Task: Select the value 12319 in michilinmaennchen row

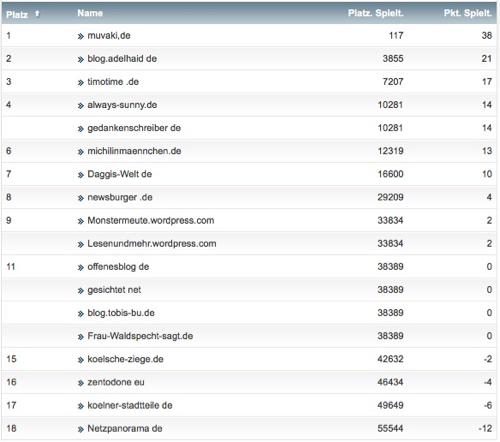Action: [390, 151]
